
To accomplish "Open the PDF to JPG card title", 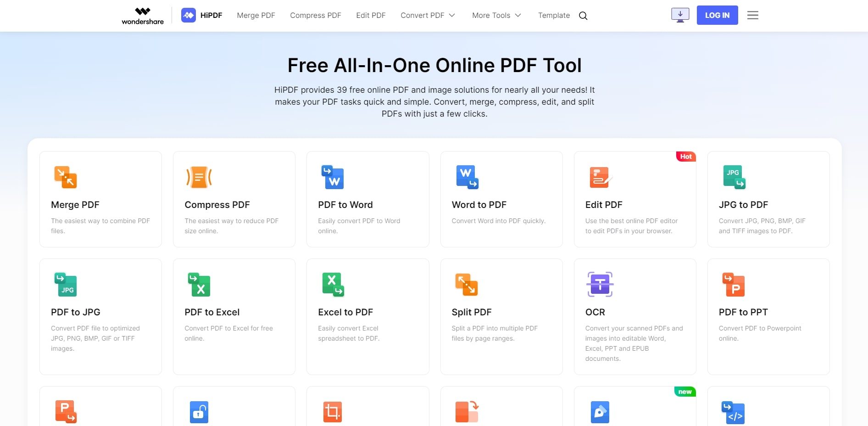I will tap(76, 312).
